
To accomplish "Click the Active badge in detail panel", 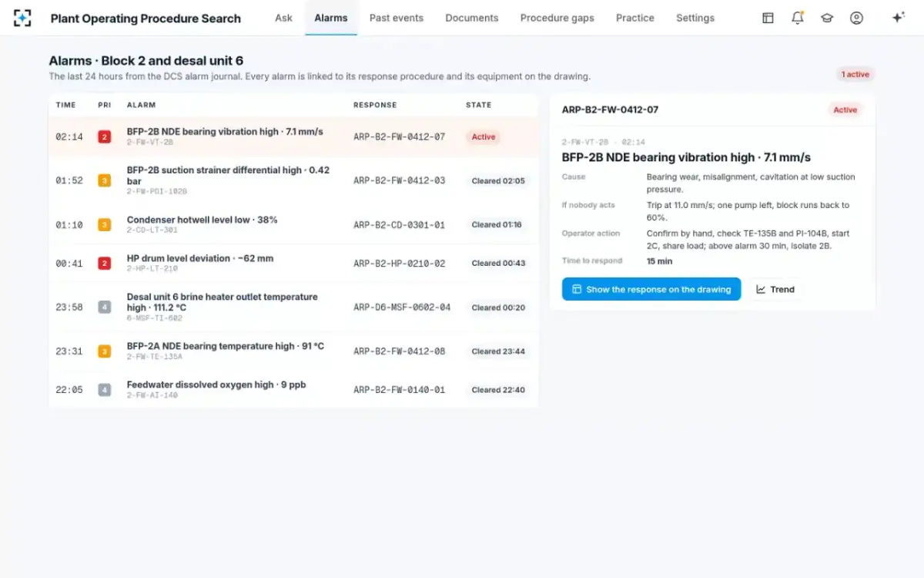I will click(x=845, y=110).
